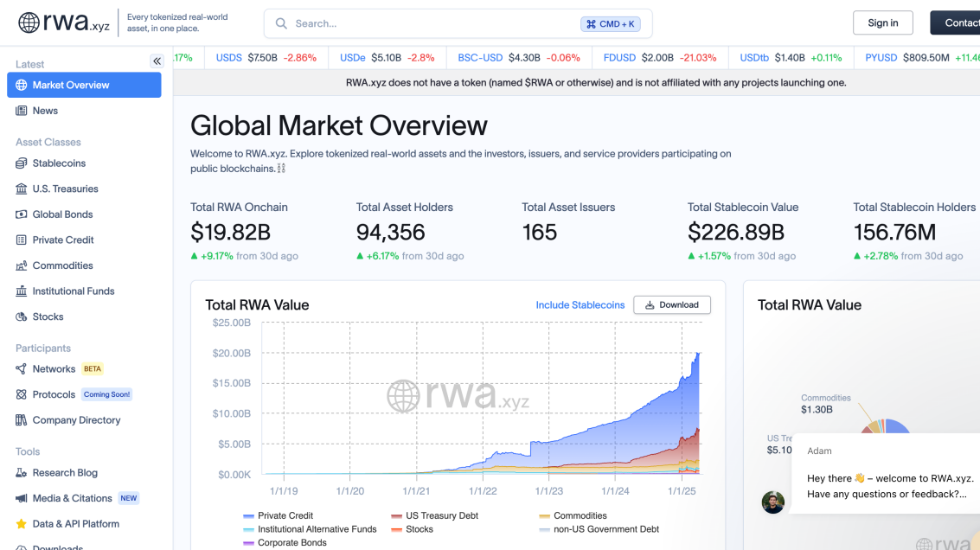This screenshot has width=980, height=550.
Task: Click the Media & Citations megaphone icon
Action: (22, 498)
